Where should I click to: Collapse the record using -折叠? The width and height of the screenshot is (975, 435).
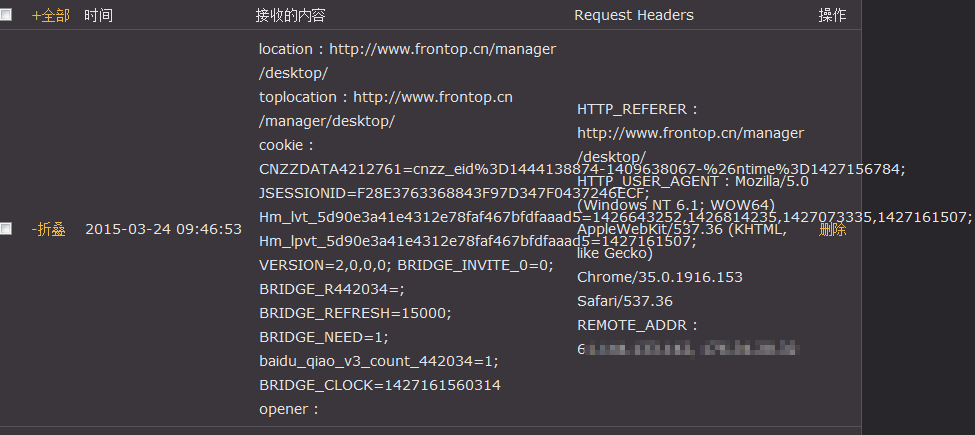click(49, 229)
